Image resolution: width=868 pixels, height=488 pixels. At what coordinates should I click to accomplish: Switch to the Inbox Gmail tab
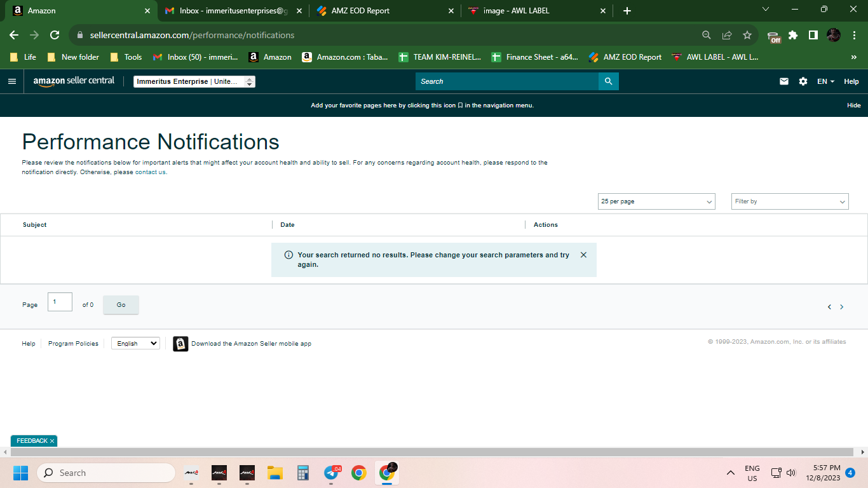coord(232,11)
